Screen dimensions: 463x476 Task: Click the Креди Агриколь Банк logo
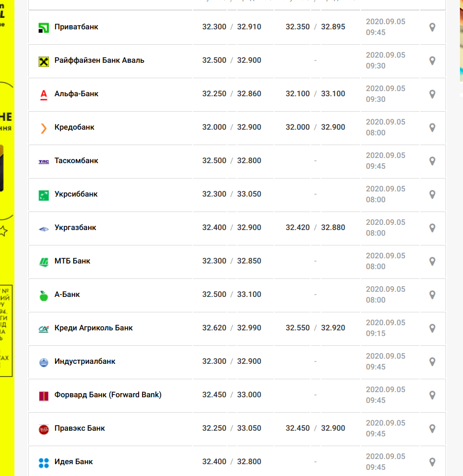coord(44,329)
